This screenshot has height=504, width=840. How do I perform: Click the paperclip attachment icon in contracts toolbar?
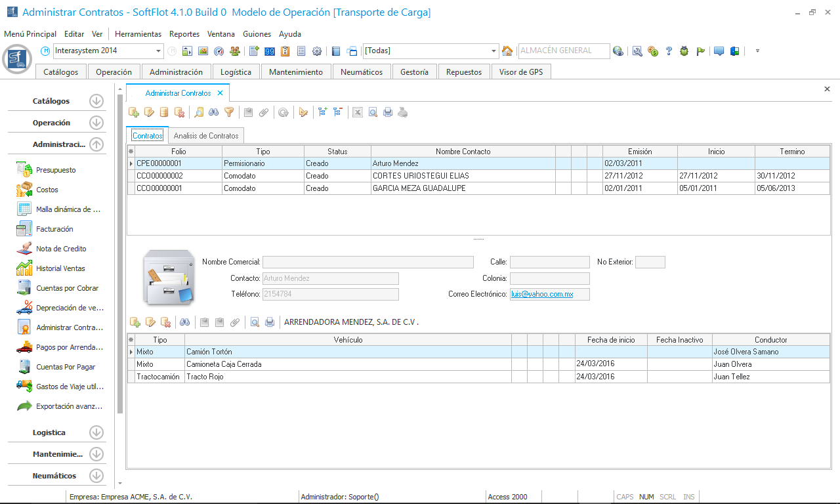(x=264, y=112)
